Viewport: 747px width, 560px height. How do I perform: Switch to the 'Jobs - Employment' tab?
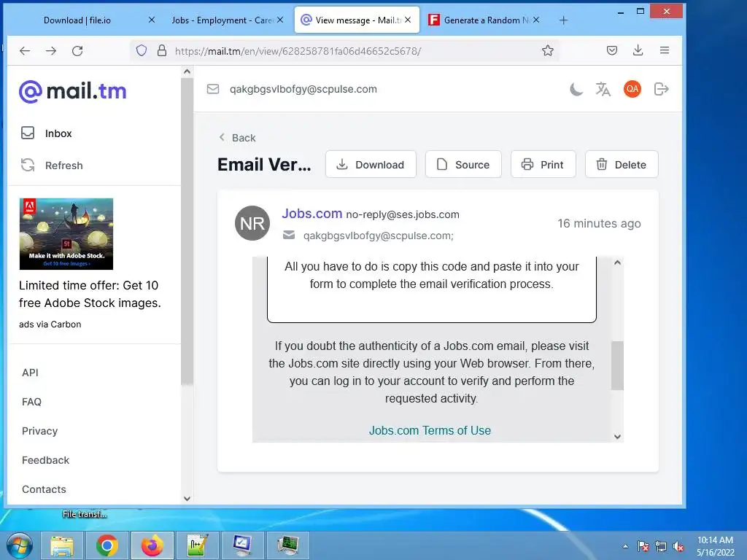[222, 20]
